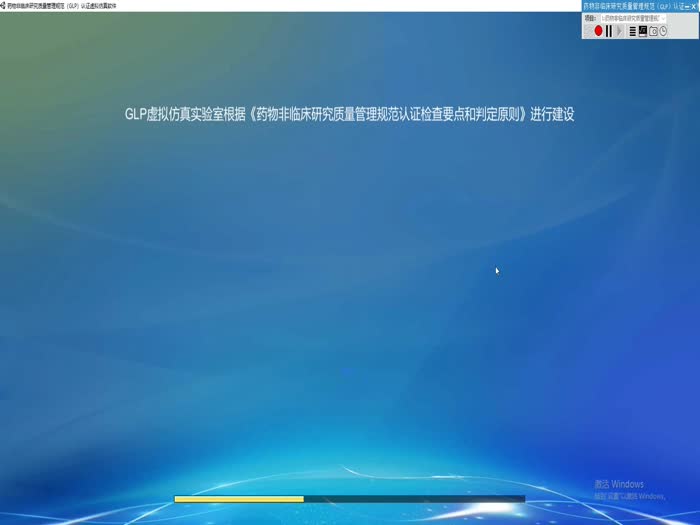Click the 项目: label in recorder
The width and height of the screenshot is (700, 525).
pyautogui.click(x=589, y=18)
